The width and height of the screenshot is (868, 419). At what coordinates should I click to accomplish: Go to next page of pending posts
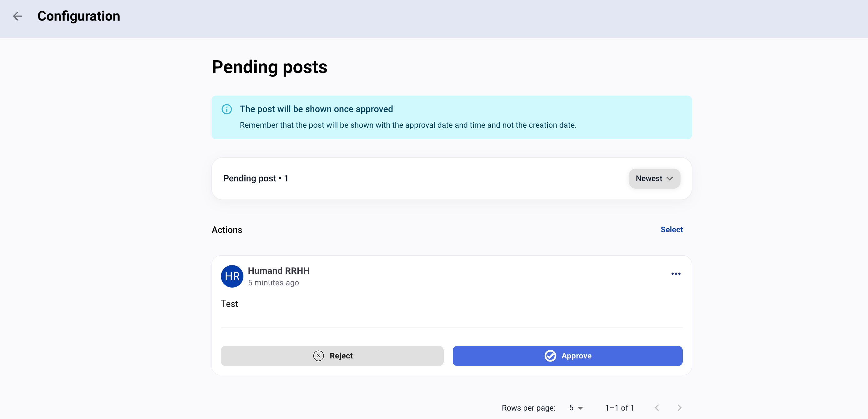pos(679,407)
